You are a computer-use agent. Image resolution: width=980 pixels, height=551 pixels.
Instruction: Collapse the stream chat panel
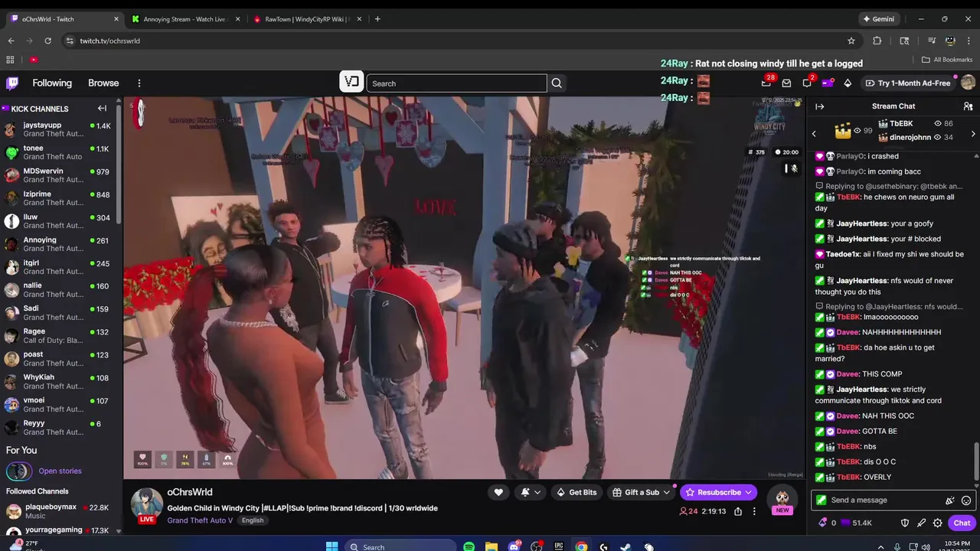pyautogui.click(x=819, y=106)
